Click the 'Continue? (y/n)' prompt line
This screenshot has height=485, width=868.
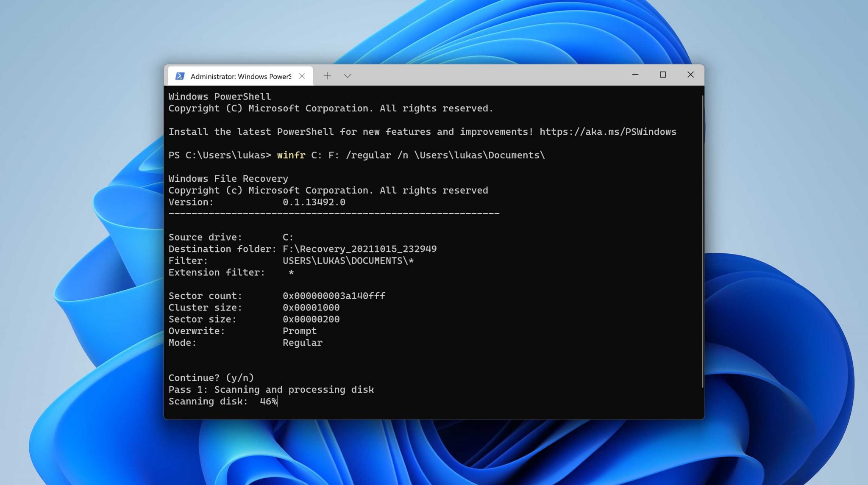pos(211,378)
